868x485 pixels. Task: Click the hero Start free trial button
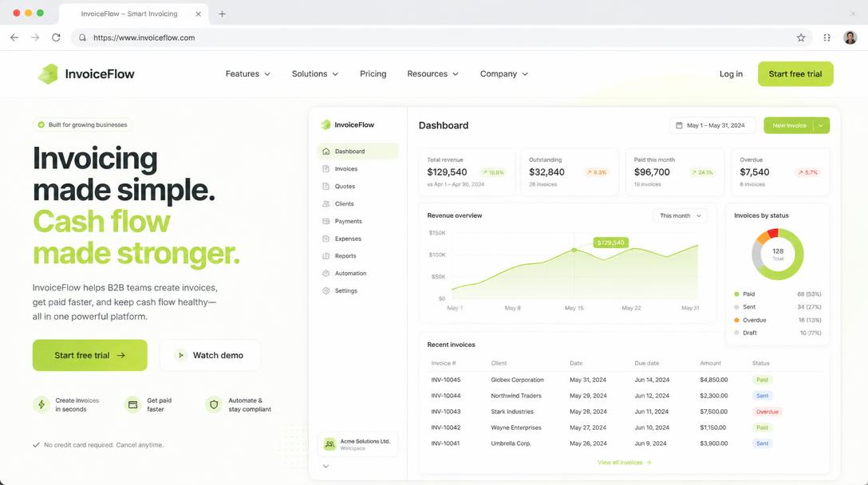[89, 356]
